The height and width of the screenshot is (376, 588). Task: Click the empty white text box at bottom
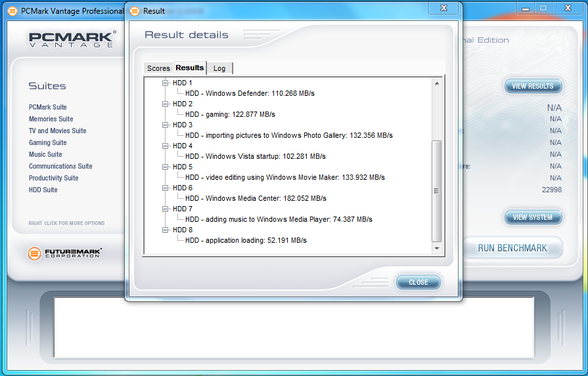click(294, 327)
